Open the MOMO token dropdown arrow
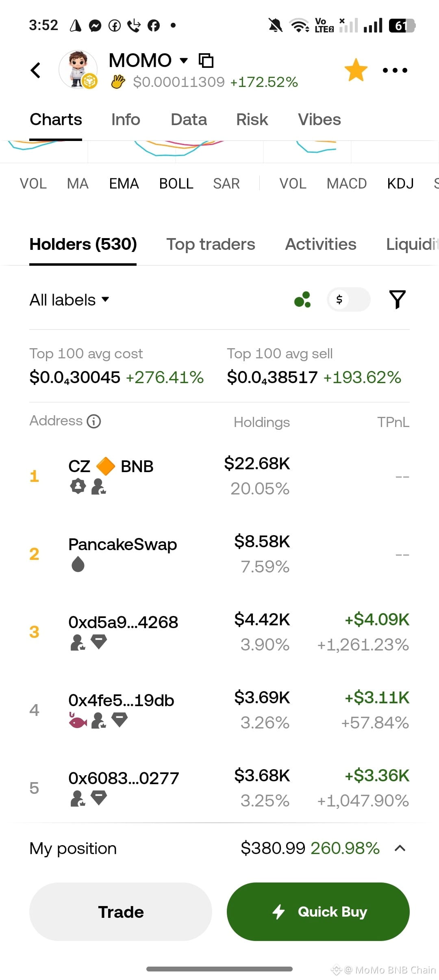 [x=184, y=61]
